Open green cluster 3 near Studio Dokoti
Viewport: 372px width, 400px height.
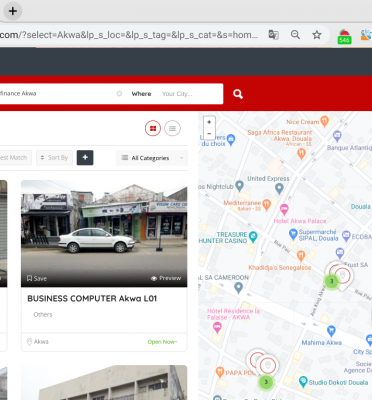[x=266, y=382]
